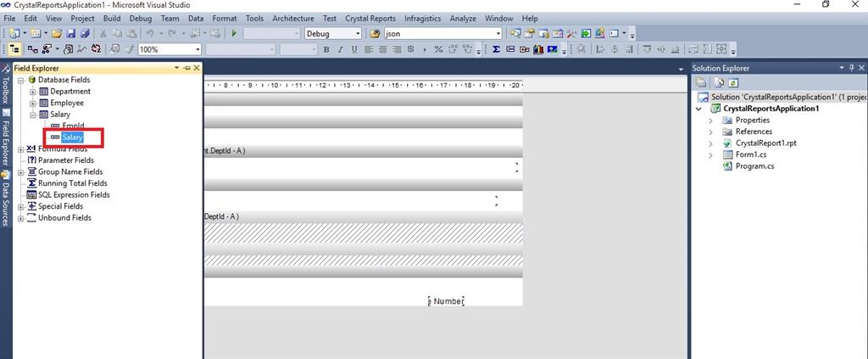The width and height of the screenshot is (868, 359).
Task: Click the Start Debugging green play icon
Action: (x=234, y=33)
